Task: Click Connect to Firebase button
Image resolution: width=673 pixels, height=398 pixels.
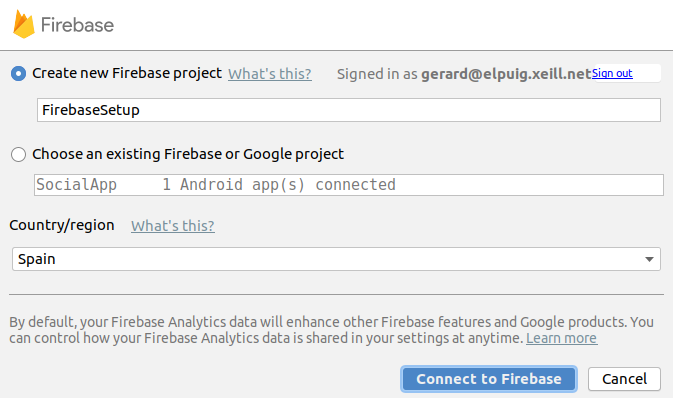Action: (x=489, y=379)
